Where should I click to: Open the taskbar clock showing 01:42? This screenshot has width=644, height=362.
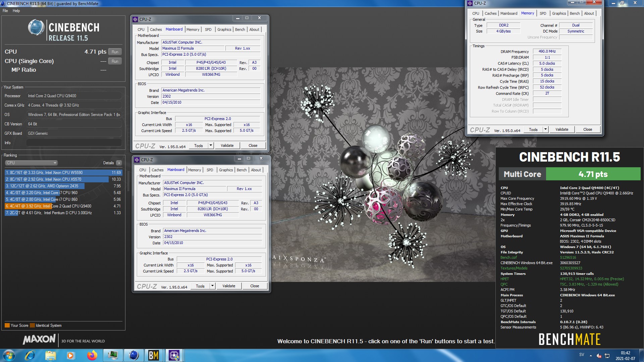[625, 356]
